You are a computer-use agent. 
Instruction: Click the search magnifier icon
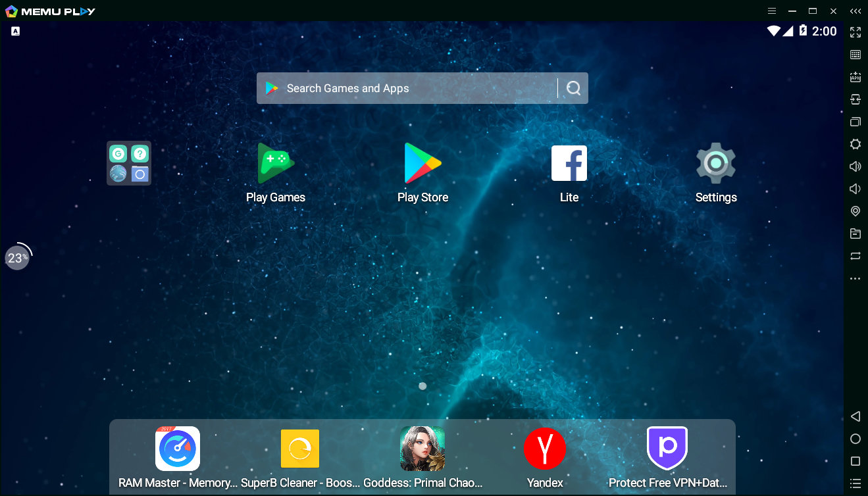(574, 88)
